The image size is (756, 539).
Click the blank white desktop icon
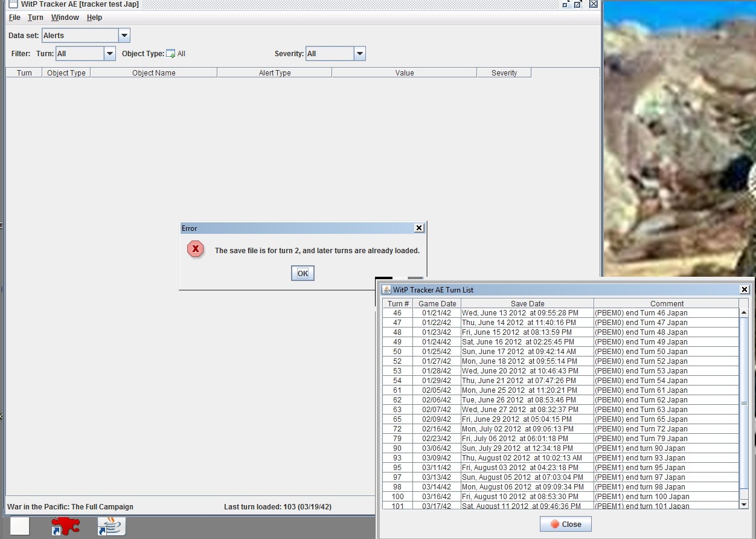(x=20, y=526)
